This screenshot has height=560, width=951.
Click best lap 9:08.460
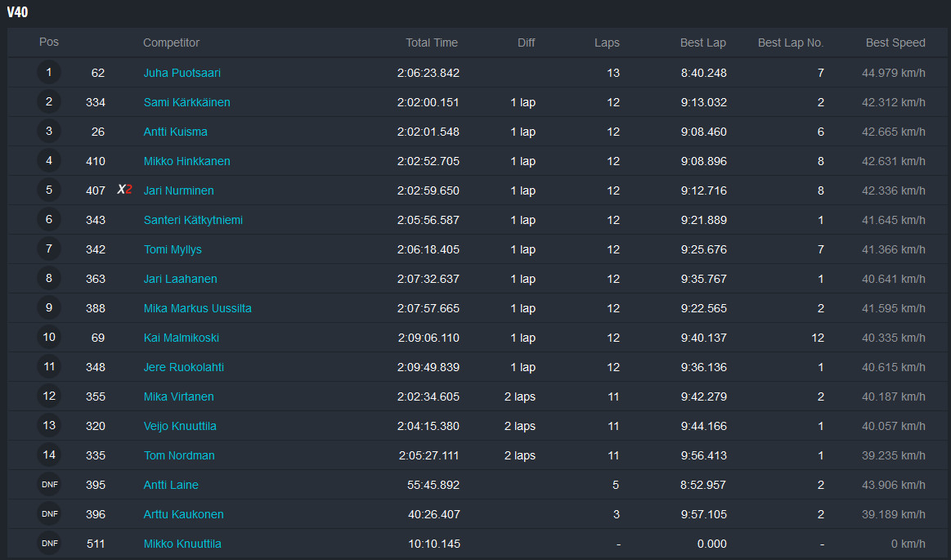[703, 132]
